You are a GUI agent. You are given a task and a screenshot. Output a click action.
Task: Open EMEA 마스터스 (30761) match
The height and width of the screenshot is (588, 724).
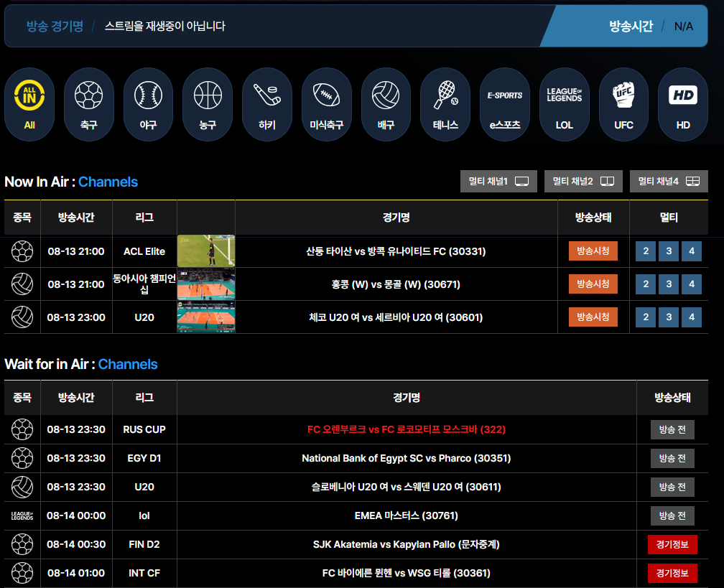(x=407, y=515)
